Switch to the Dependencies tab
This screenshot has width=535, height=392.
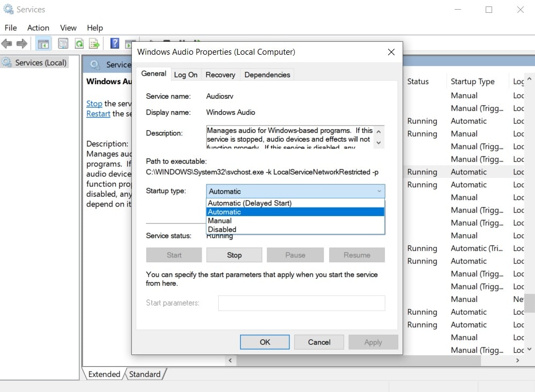267,75
